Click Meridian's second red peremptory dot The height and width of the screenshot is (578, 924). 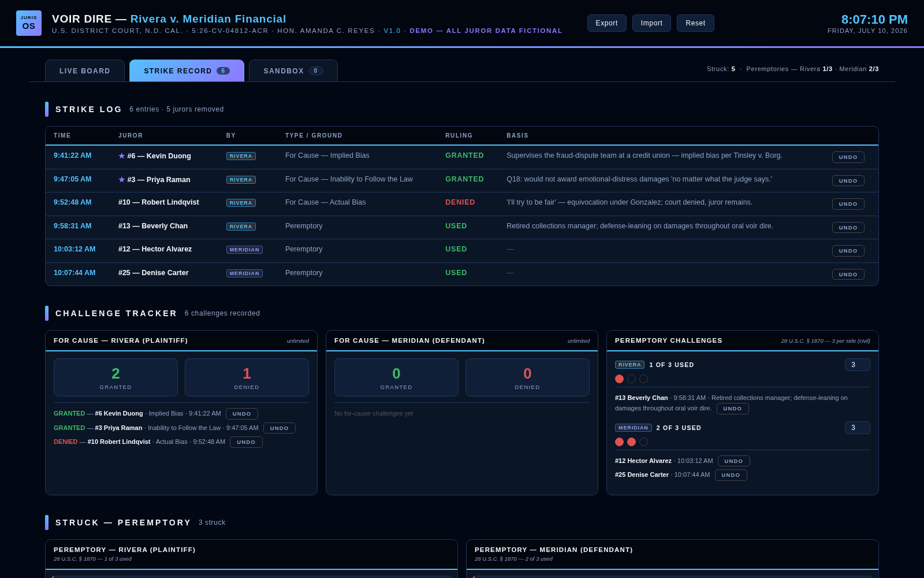pos(632,442)
